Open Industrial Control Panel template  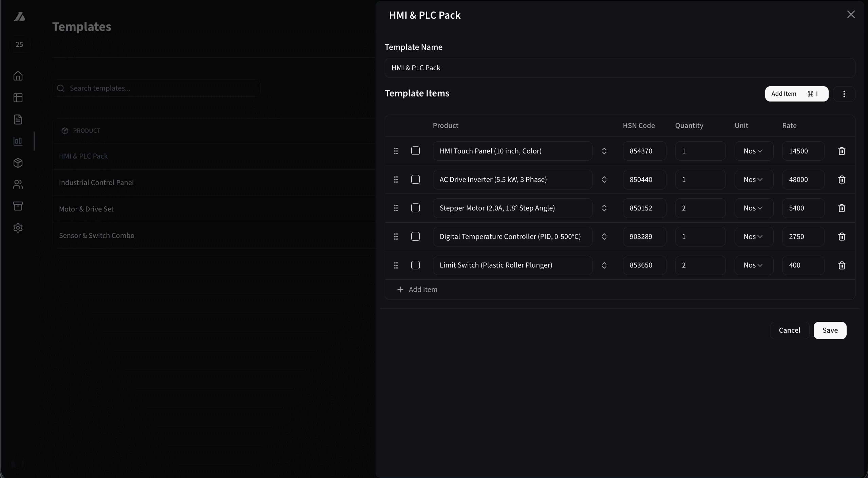(x=96, y=183)
